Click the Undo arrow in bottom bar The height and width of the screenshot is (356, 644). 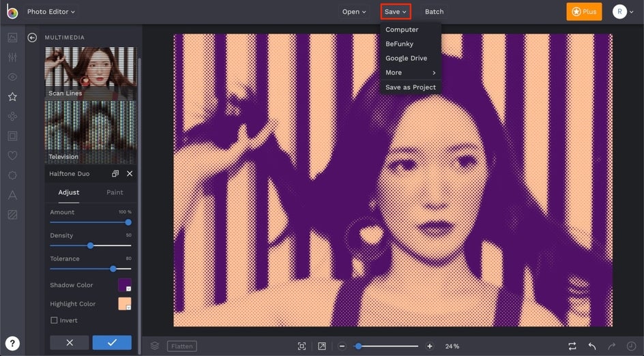[592, 346]
